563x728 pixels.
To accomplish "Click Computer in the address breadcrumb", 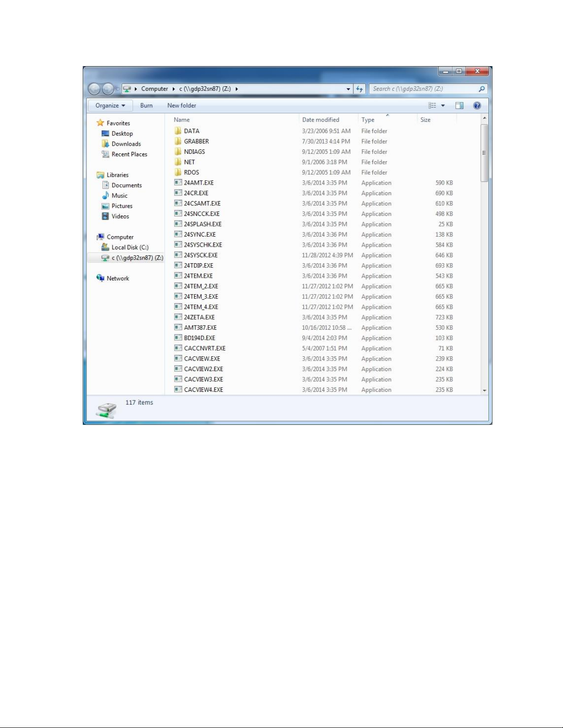I will pyautogui.click(x=154, y=89).
